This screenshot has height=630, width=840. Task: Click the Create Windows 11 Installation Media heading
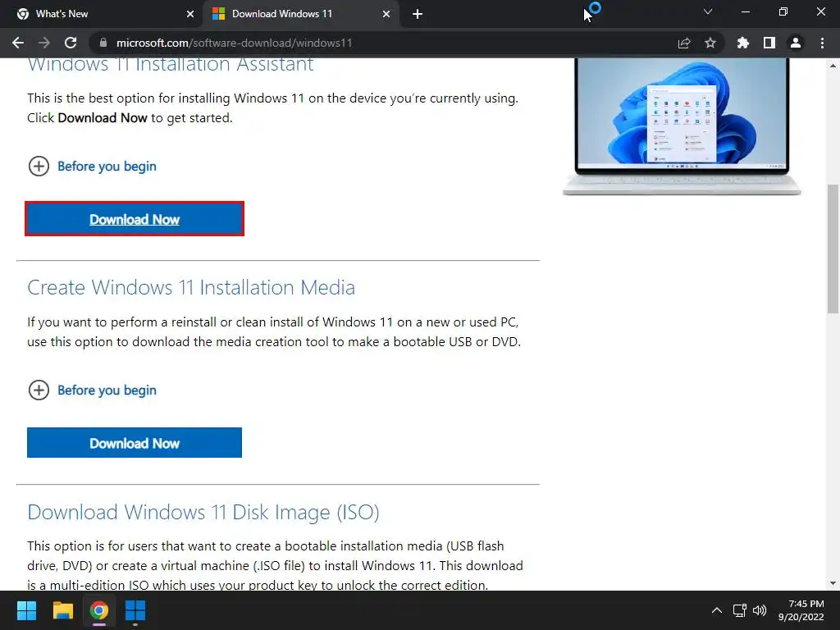point(191,288)
